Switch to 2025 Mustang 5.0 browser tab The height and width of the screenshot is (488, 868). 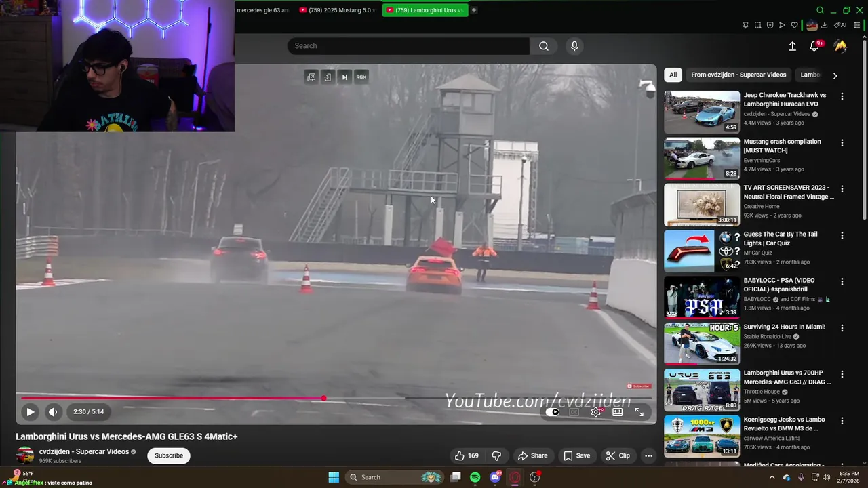pos(338,10)
